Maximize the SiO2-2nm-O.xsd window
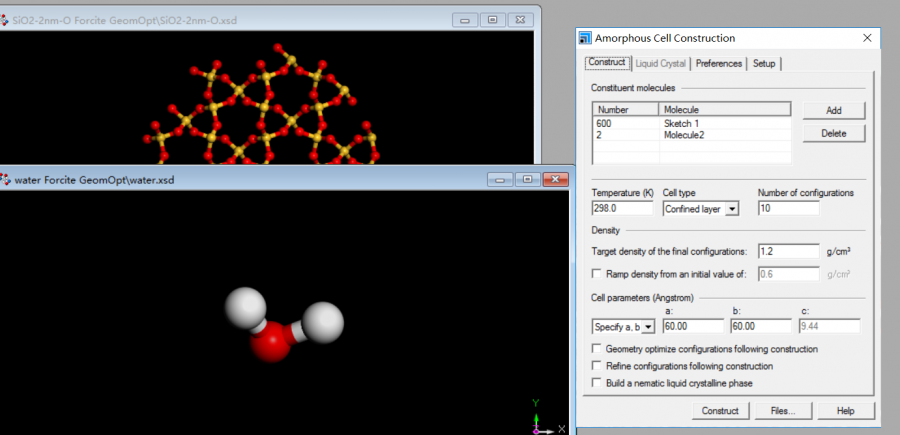 click(492, 20)
